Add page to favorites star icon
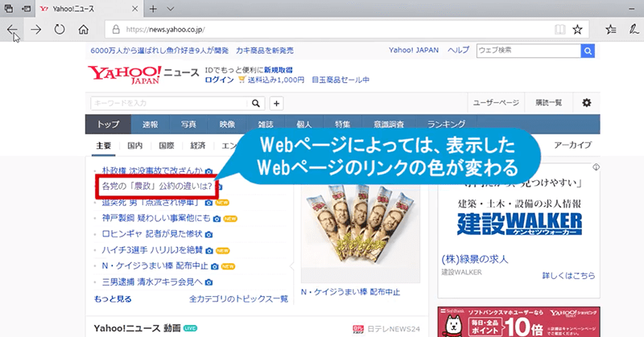Screen dimensions: 644x337 coord(577,30)
